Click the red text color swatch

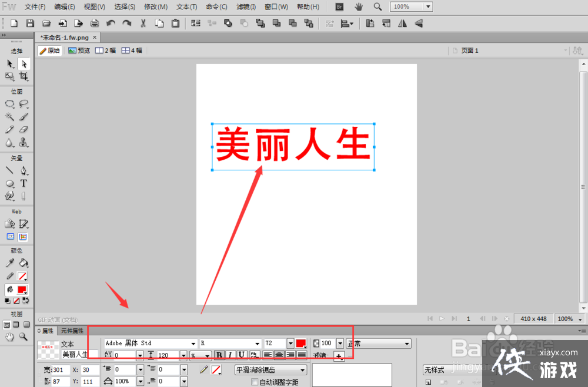pos(300,343)
